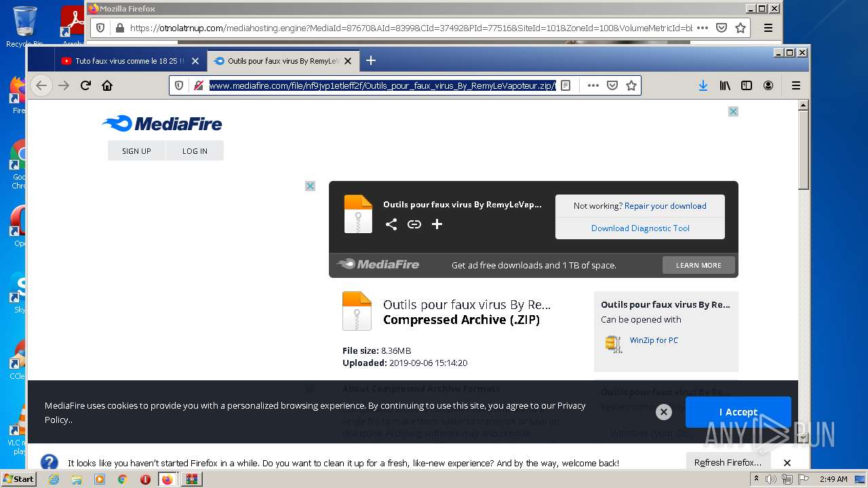The height and width of the screenshot is (488, 868).
Task: Launch Opera from the taskbar
Action: pos(145,479)
